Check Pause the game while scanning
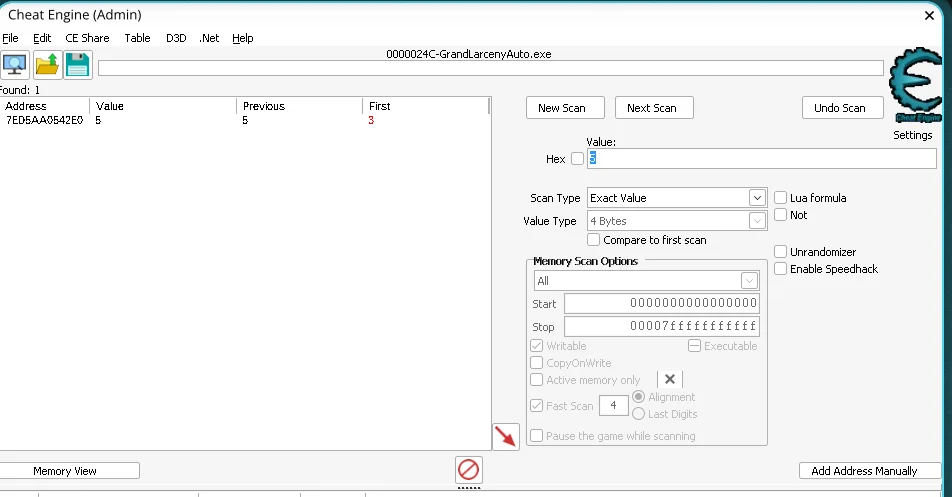 click(537, 436)
